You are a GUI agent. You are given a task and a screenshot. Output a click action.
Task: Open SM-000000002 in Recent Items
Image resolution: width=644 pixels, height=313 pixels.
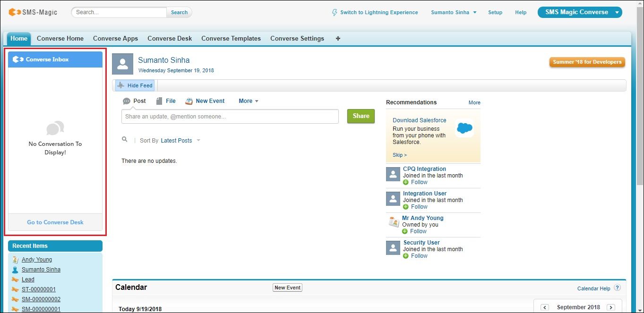(41, 299)
